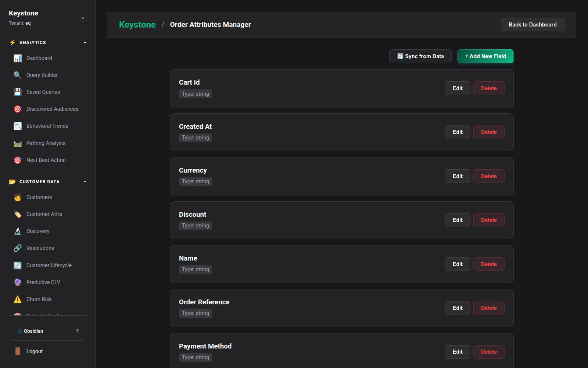The width and height of the screenshot is (588, 368).
Task: Click the Pathing Analysis map icon
Action: pos(18,143)
